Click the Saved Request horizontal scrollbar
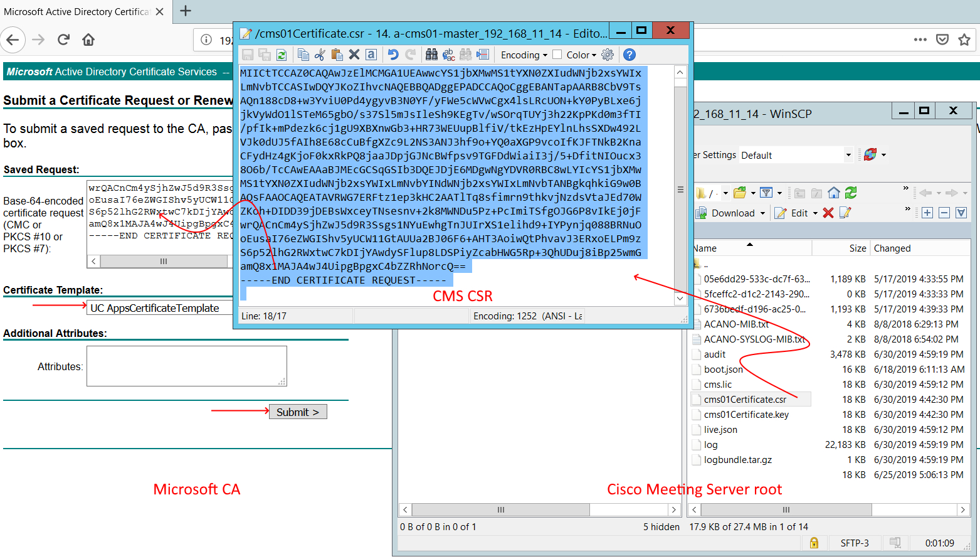980x559 pixels. pyautogui.click(x=164, y=261)
